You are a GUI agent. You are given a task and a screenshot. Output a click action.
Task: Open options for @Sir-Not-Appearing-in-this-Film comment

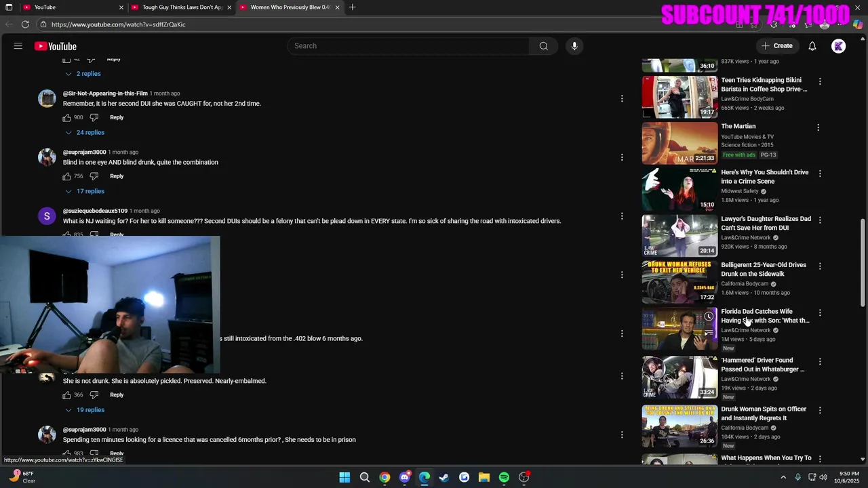coord(622,99)
